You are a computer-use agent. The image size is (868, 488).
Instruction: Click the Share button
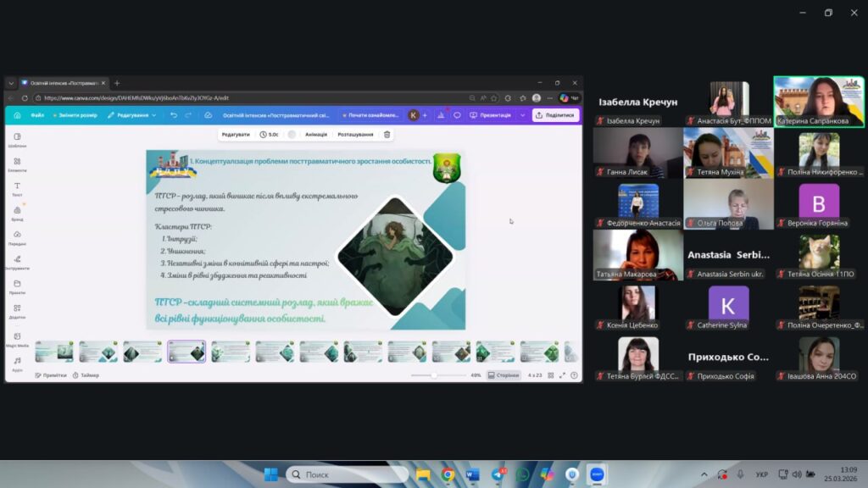point(556,115)
